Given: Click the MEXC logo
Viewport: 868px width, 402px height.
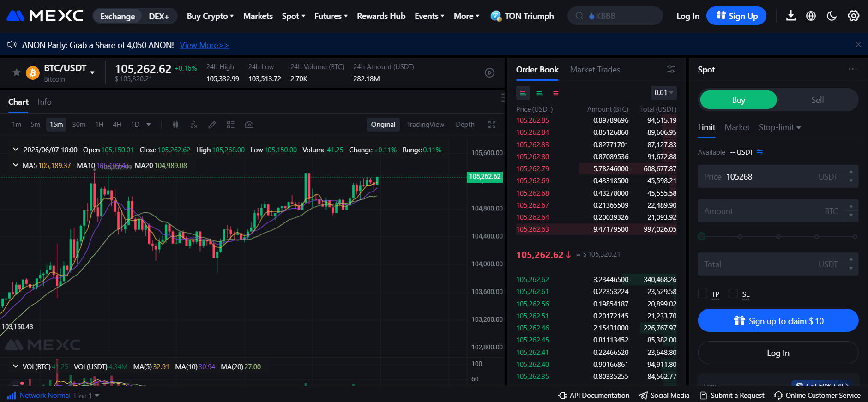Looking at the screenshot, I should pyautogui.click(x=45, y=16).
